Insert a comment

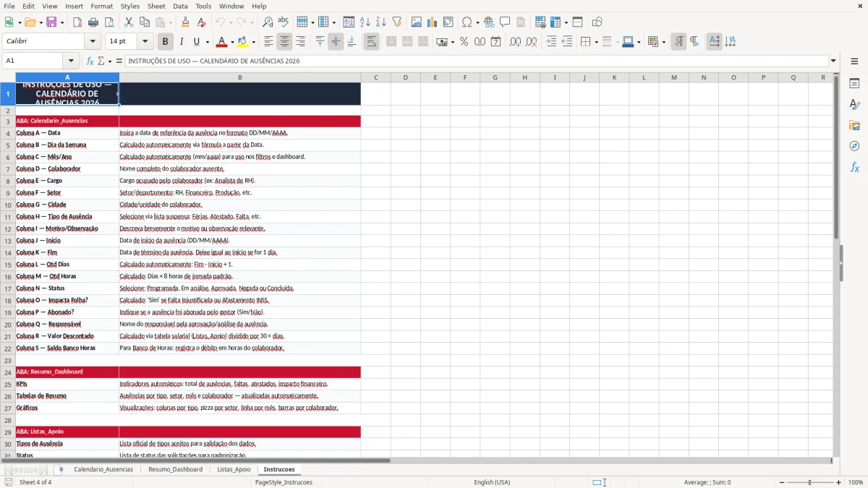(505, 22)
